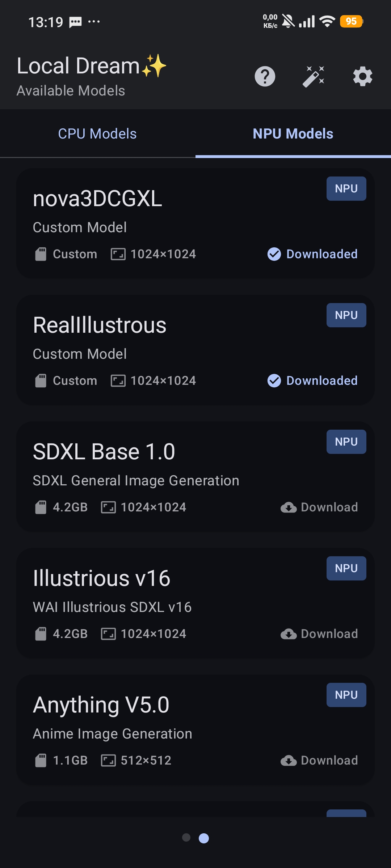Download the SDXL Base 1.0 model
Screen dimensions: 391x868
(319, 507)
